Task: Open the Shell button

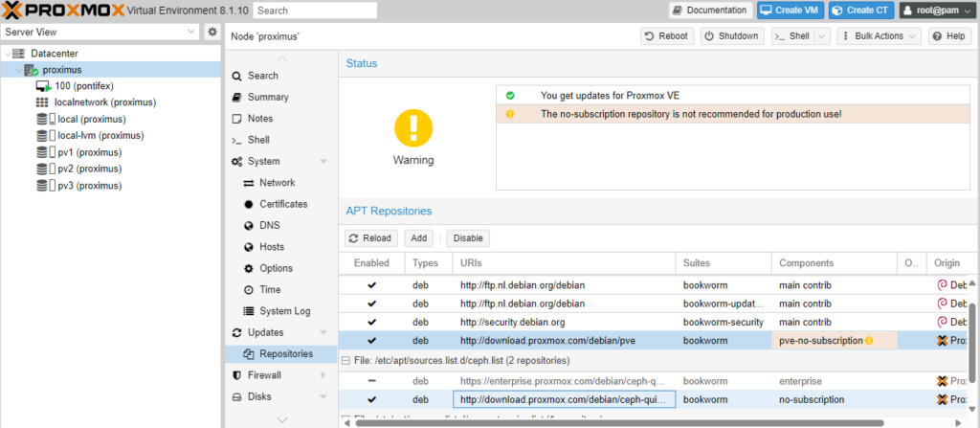Action: [x=792, y=36]
